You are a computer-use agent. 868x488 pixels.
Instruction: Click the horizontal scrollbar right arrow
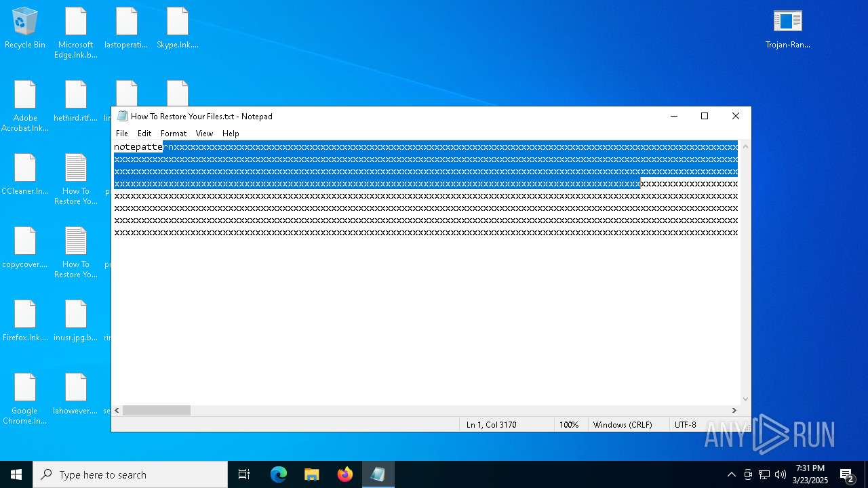[x=734, y=410]
